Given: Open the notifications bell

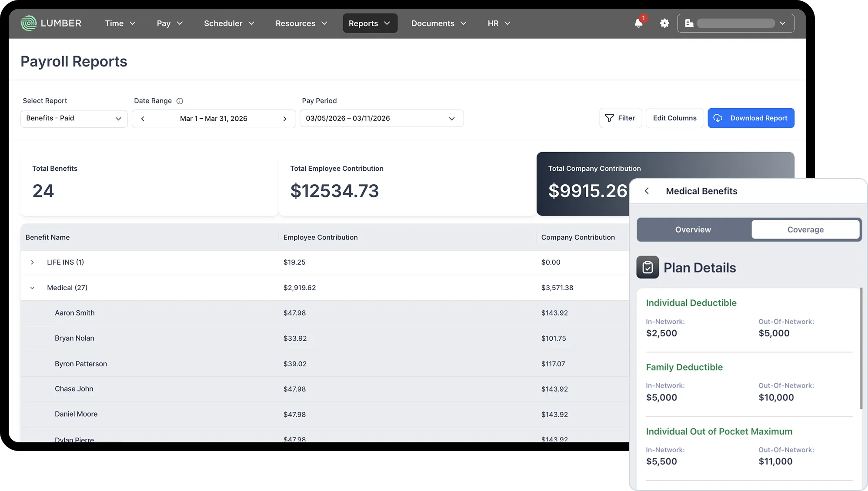Looking at the screenshot, I should coord(638,23).
